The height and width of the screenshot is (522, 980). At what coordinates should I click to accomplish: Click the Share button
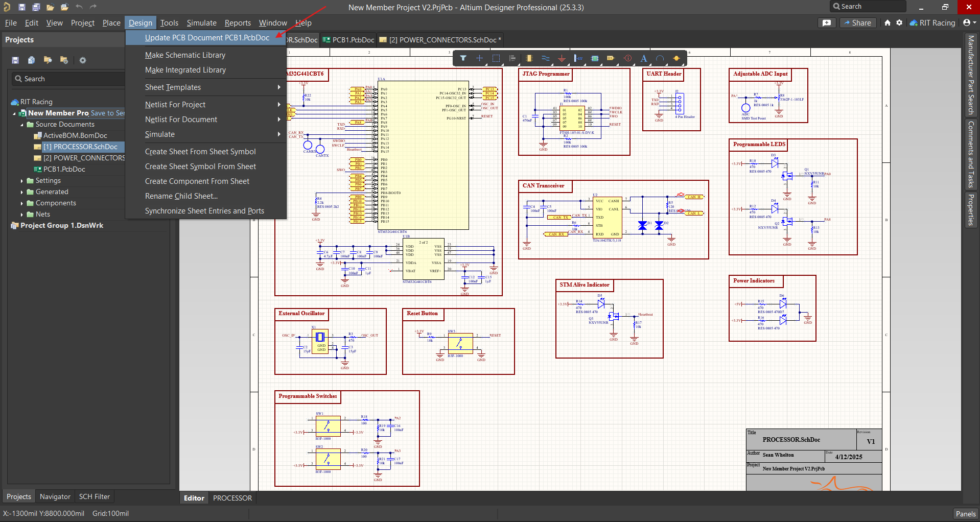tap(857, 22)
